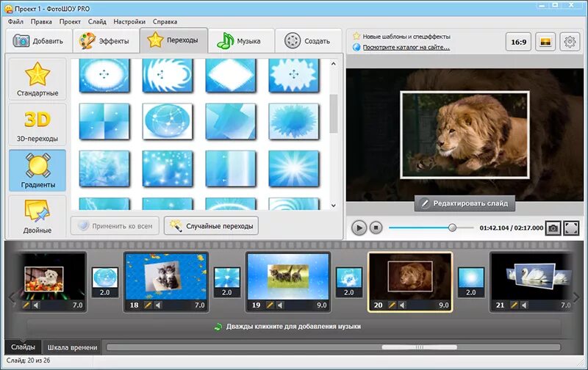Screen dimensions: 588x370
Task: Open the Настройки menu
Action: [x=129, y=22]
